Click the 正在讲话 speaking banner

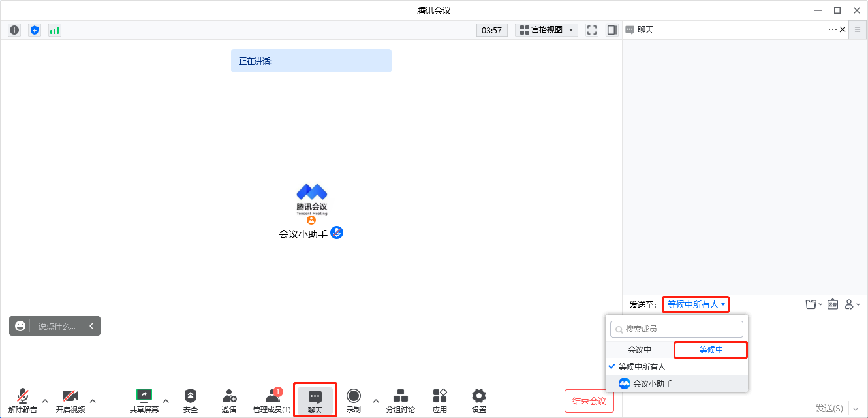click(x=311, y=61)
